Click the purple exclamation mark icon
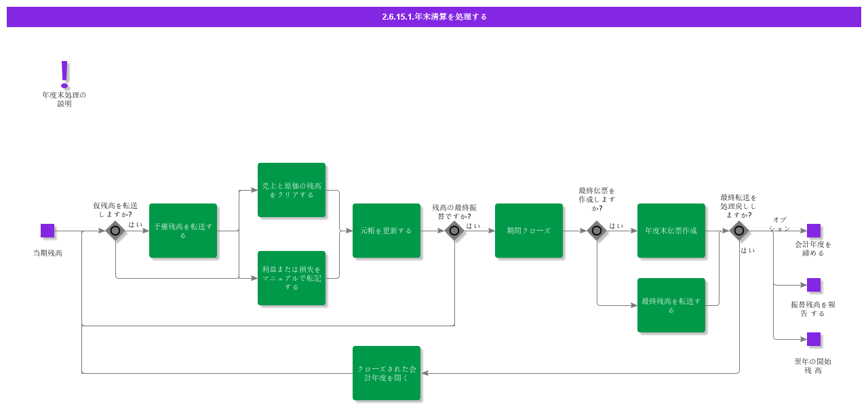 [x=64, y=74]
